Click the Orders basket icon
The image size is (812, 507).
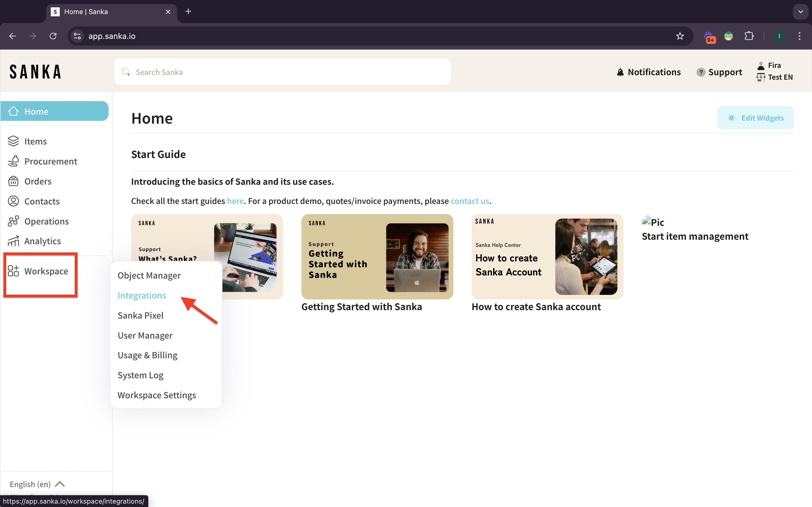coord(14,181)
